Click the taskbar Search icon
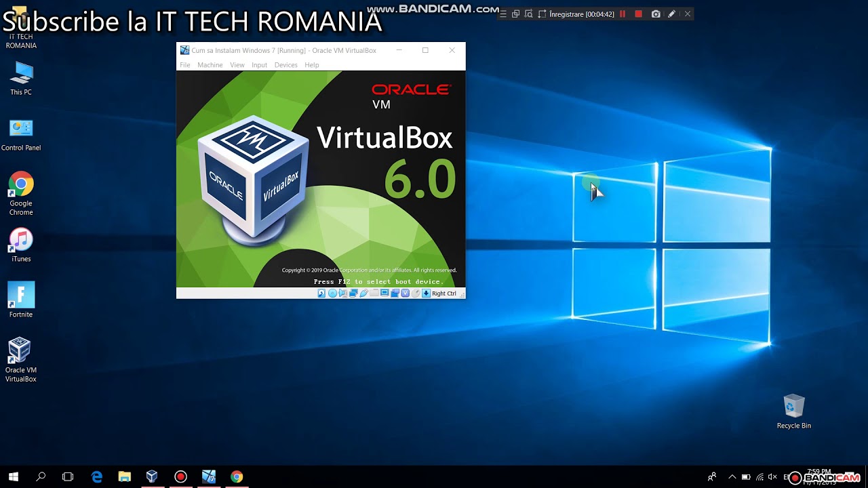 [x=41, y=476]
